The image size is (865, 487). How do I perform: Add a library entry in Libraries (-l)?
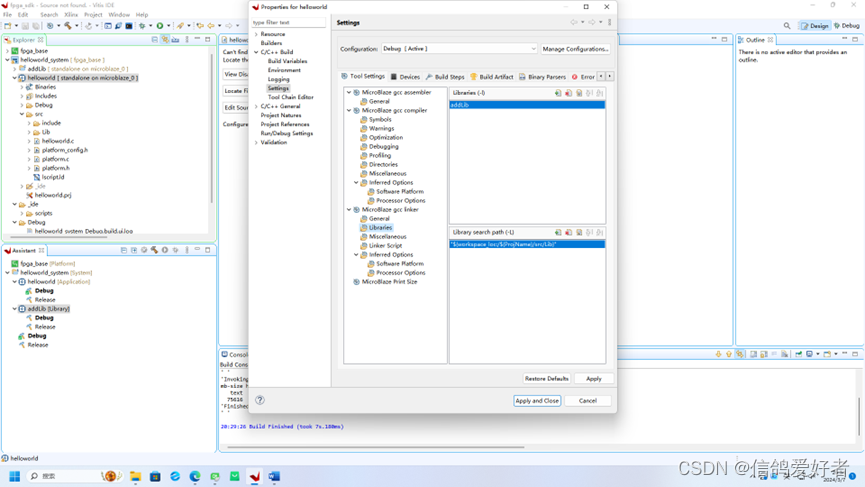click(x=558, y=93)
